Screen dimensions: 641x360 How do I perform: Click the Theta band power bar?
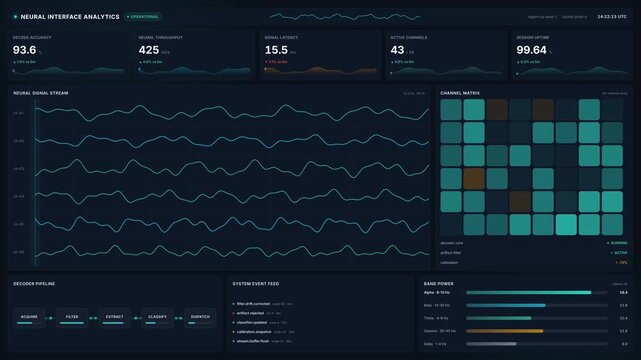(499, 318)
